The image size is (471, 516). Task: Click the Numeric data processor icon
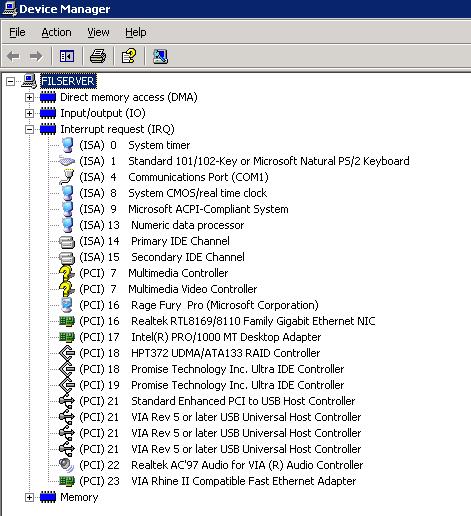[67, 225]
